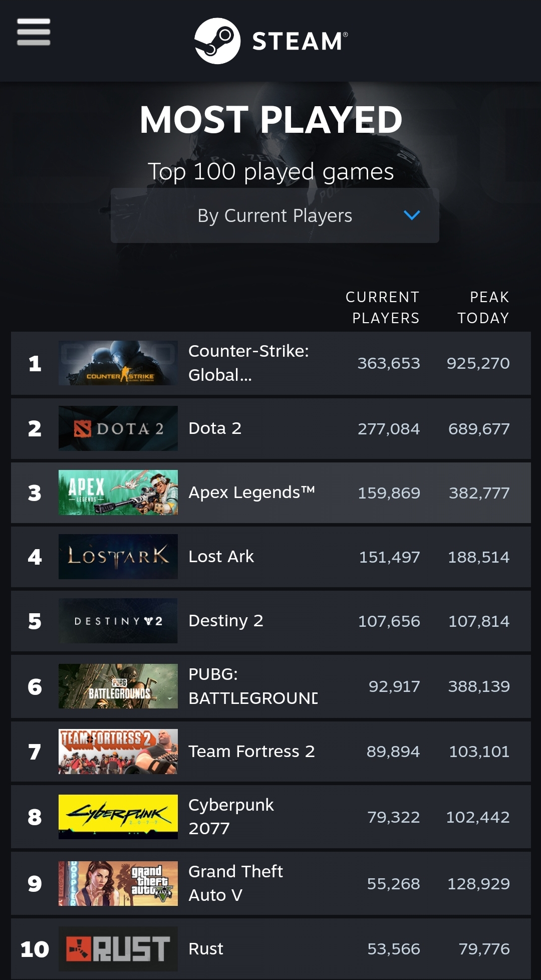Click the Team Fortress 2 capsule image
Image resolution: width=541 pixels, height=980 pixels.
click(118, 752)
